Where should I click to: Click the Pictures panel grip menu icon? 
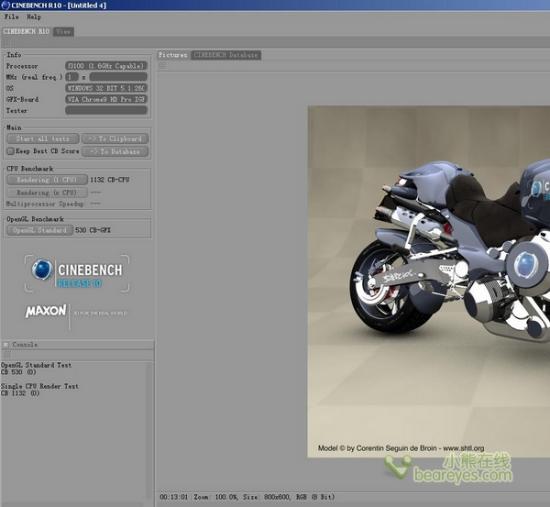point(163,65)
